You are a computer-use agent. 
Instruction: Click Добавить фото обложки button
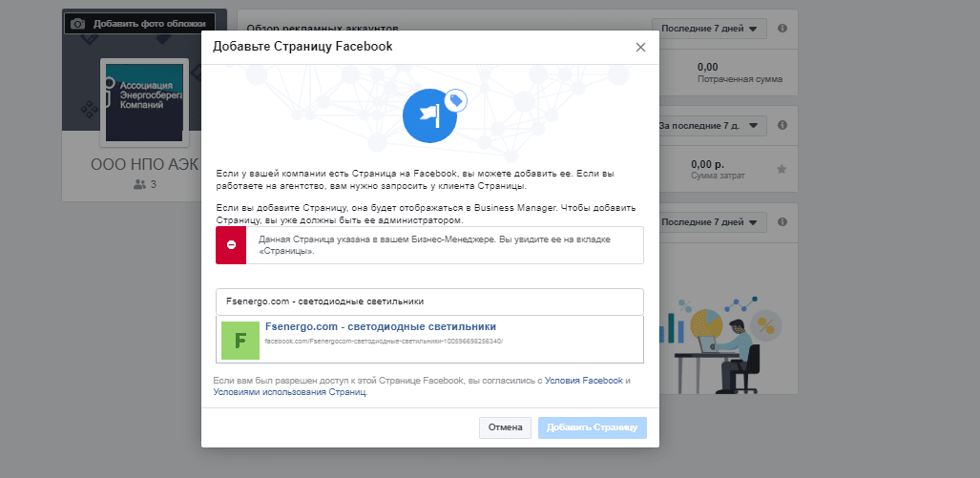coord(139,24)
